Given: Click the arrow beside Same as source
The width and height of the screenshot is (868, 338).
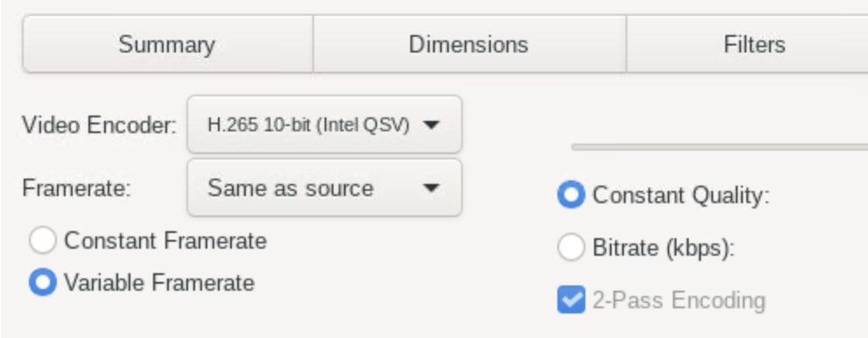Looking at the screenshot, I should [430, 188].
